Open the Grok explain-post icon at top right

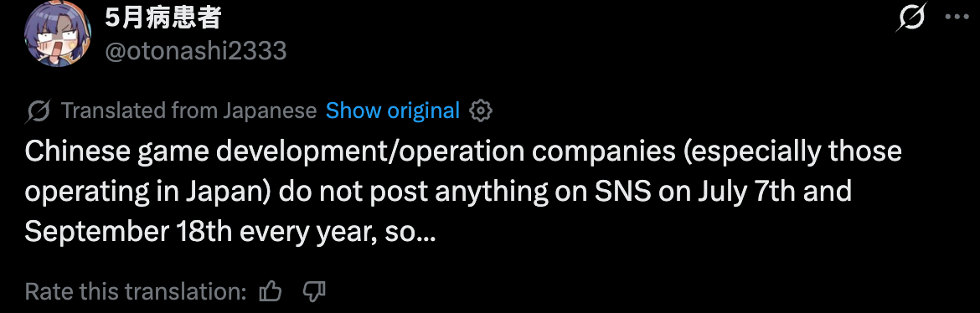(912, 19)
